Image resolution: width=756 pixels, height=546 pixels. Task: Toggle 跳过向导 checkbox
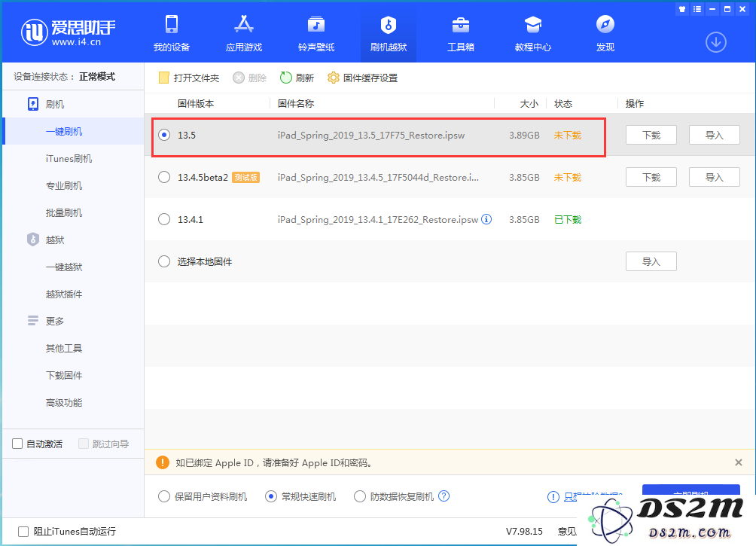point(84,444)
